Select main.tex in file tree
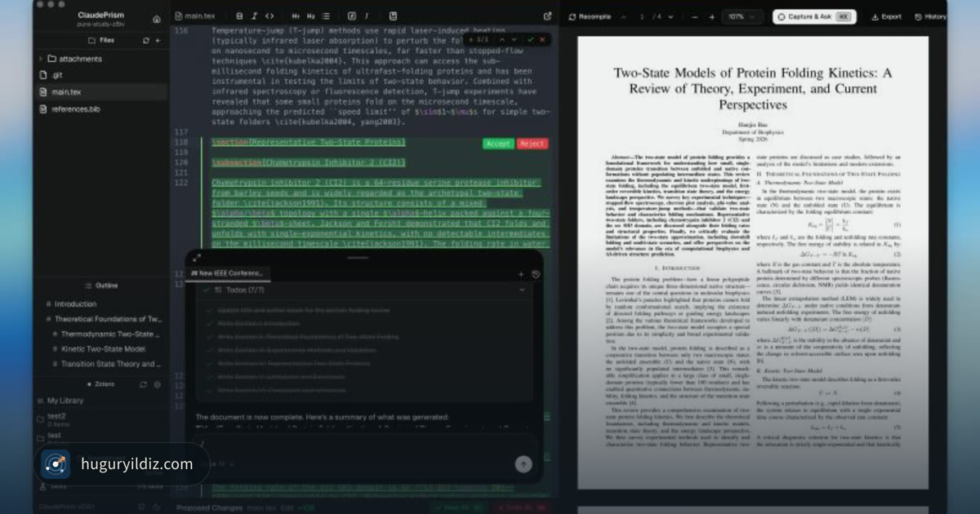980x514 pixels. click(x=100, y=91)
